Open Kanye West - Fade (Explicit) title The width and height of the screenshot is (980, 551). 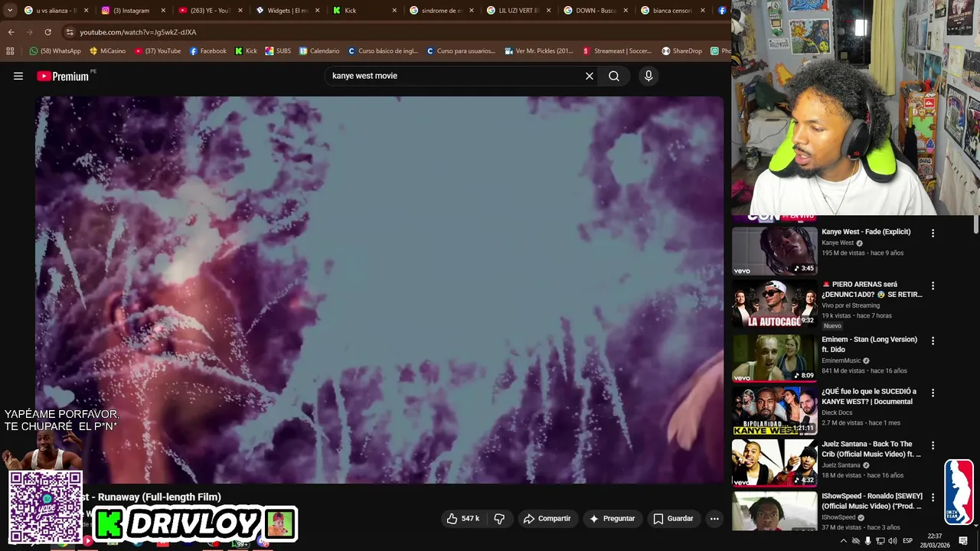coord(866,232)
